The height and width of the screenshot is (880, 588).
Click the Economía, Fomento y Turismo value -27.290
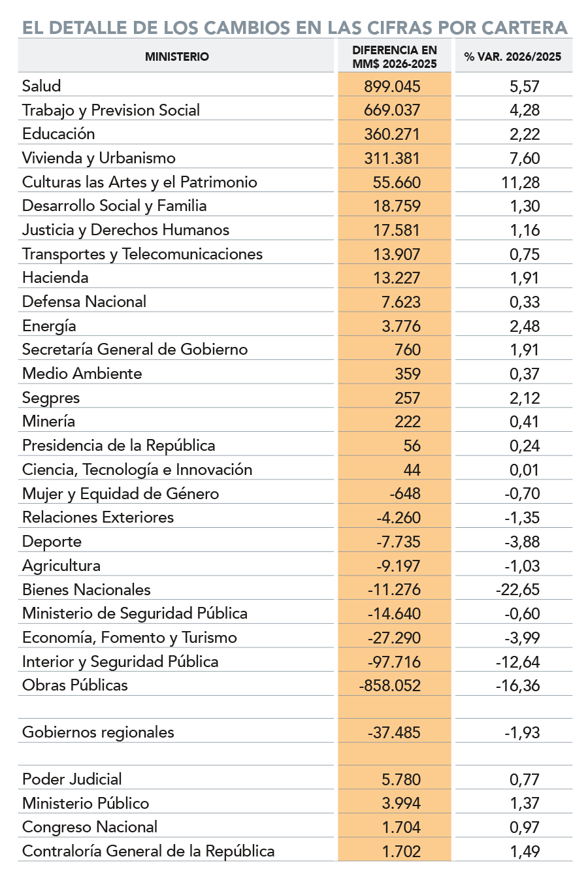[394, 638]
